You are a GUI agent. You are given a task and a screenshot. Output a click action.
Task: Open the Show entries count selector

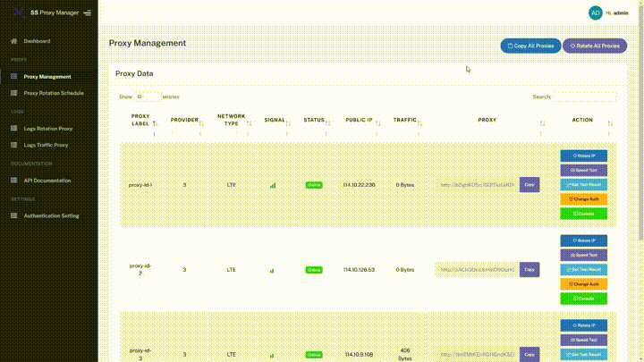tap(148, 96)
